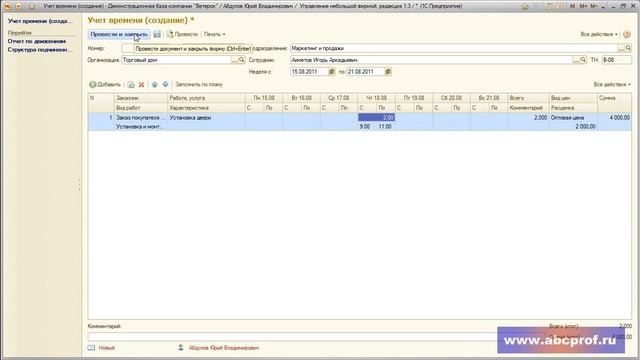
Task: Click the Вс 21.08 column header
Action: pyautogui.click(x=489, y=98)
